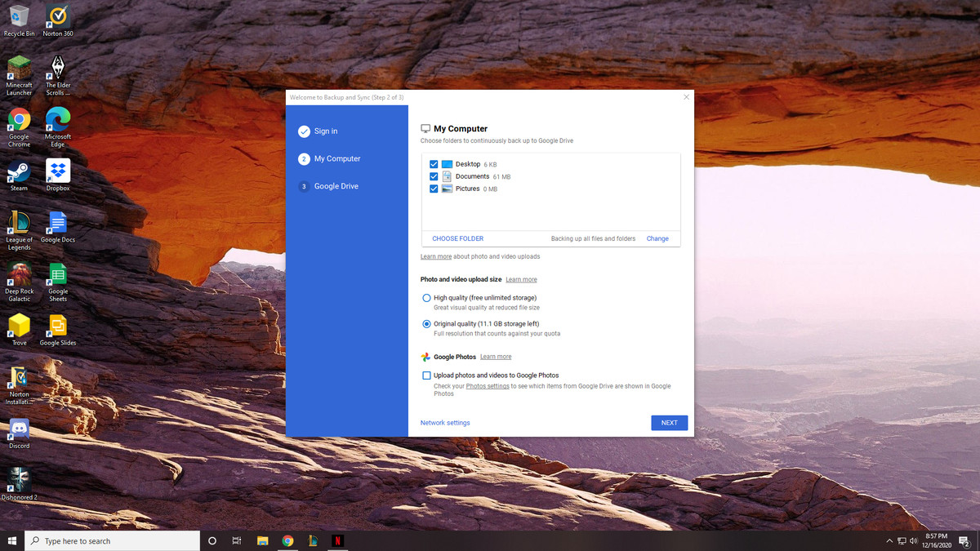Click the Pictures icon in the backup list
This screenshot has width=980, height=551.
tap(446, 189)
